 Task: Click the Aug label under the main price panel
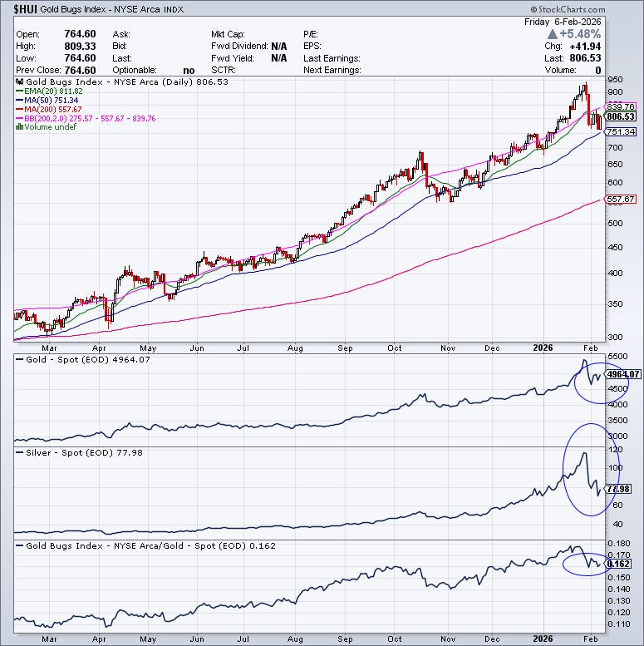coord(295,348)
